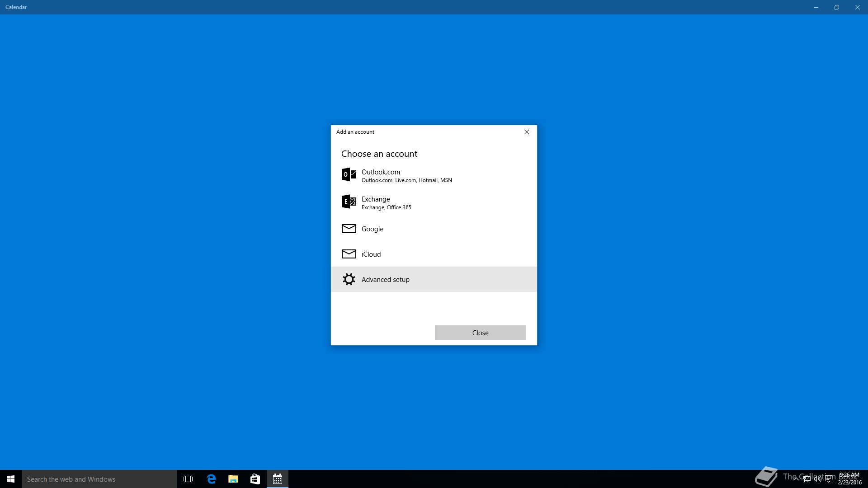
Task: Click the Calendar app taskbar icon
Action: [278, 479]
